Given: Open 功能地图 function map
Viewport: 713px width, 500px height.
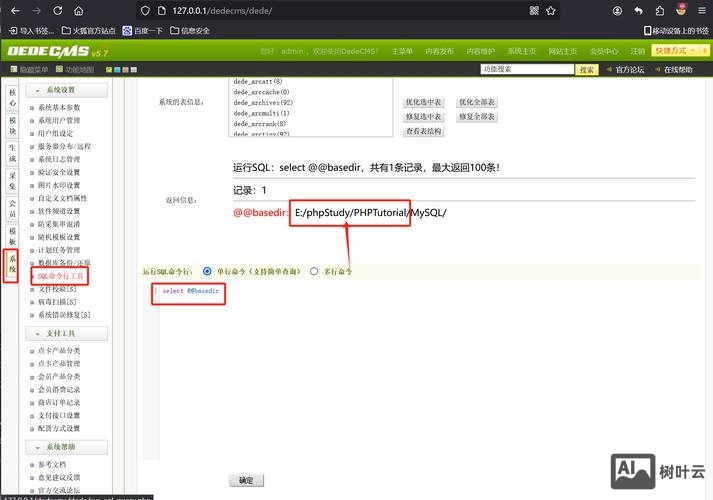Looking at the screenshot, I should 75,70.
